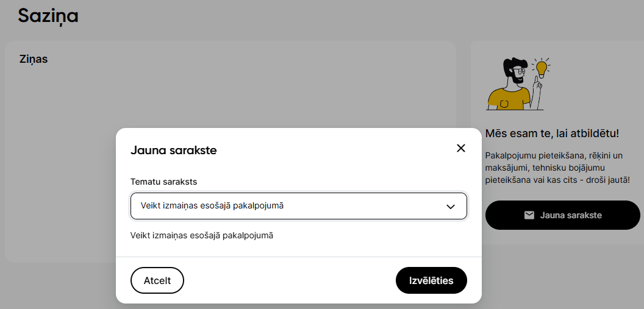Click the topic description text below dropdown
This screenshot has height=309, width=644.
click(x=202, y=235)
